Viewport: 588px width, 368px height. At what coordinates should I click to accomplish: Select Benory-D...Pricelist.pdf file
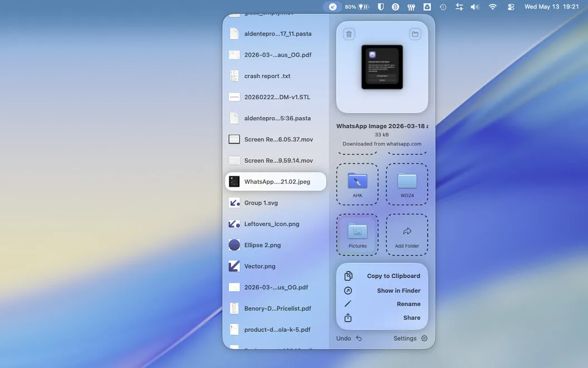point(276,308)
